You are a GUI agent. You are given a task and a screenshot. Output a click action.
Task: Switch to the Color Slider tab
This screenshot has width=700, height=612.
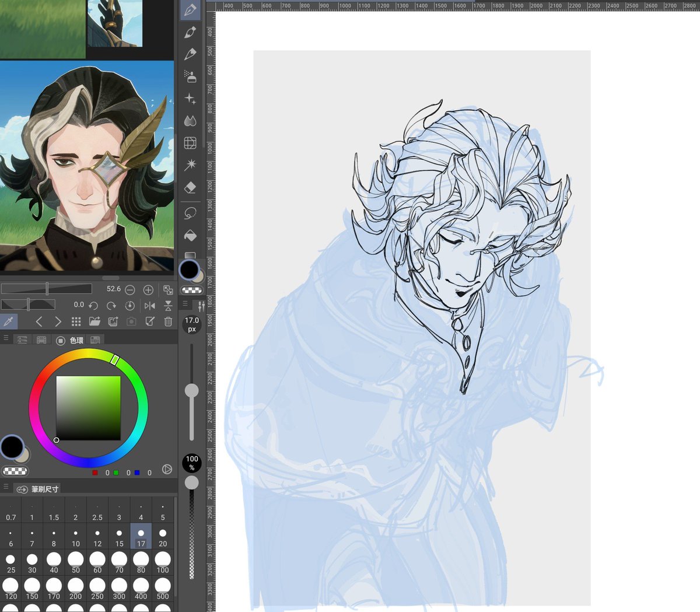click(22, 340)
